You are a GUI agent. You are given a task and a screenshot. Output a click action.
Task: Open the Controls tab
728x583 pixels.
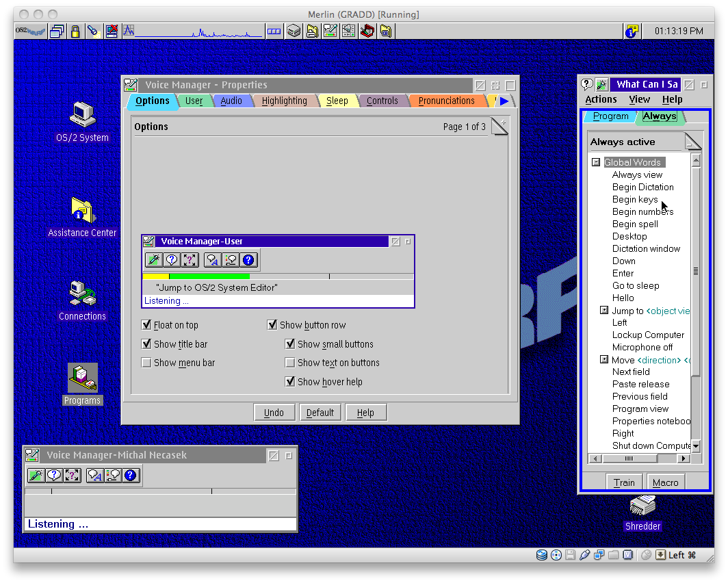coord(382,101)
